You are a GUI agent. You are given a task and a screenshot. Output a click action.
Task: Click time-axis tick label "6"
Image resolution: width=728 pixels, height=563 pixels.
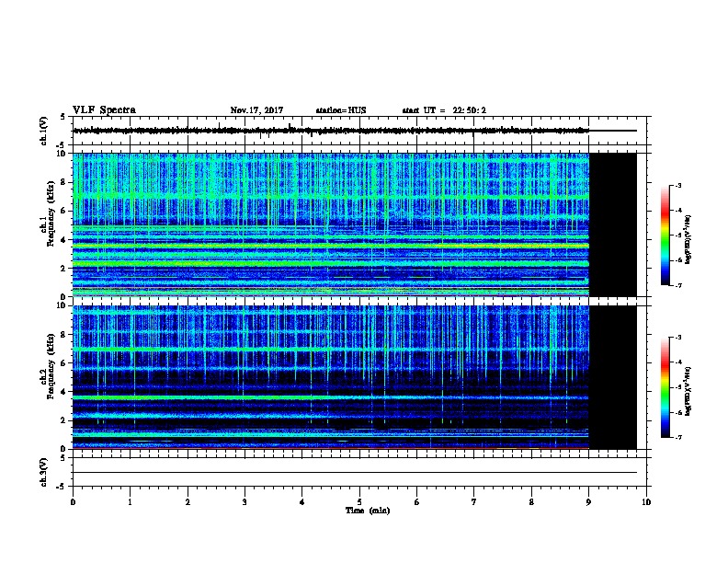[x=416, y=501]
